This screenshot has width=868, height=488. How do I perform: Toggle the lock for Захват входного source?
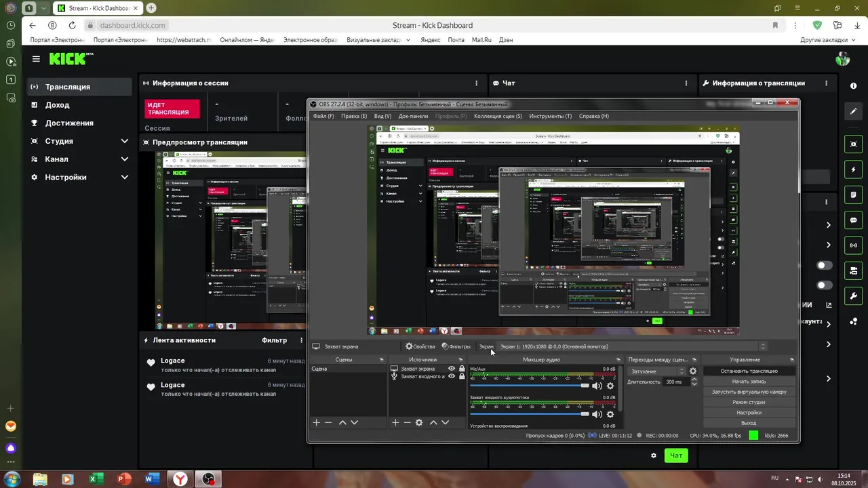pos(462,376)
